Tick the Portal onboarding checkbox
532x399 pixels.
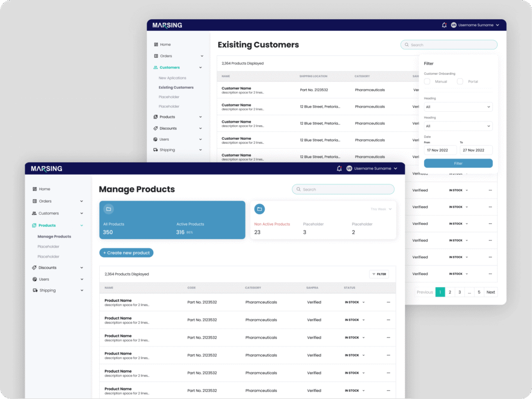point(460,82)
